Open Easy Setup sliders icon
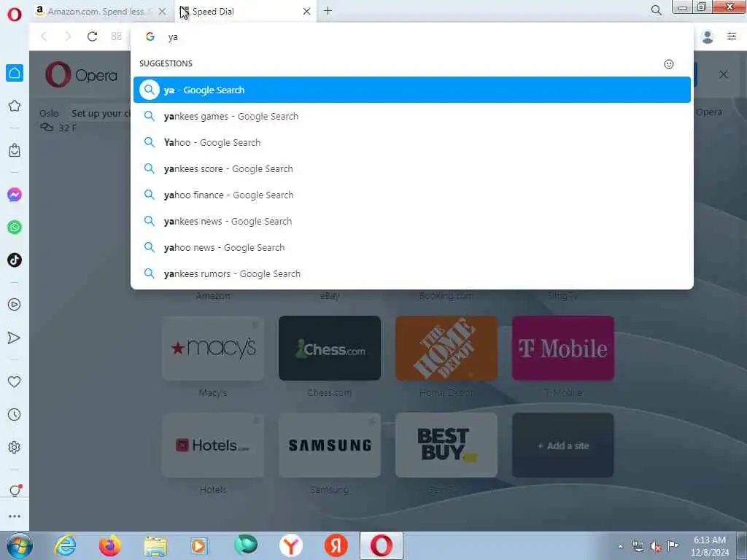747x560 pixels. point(732,36)
